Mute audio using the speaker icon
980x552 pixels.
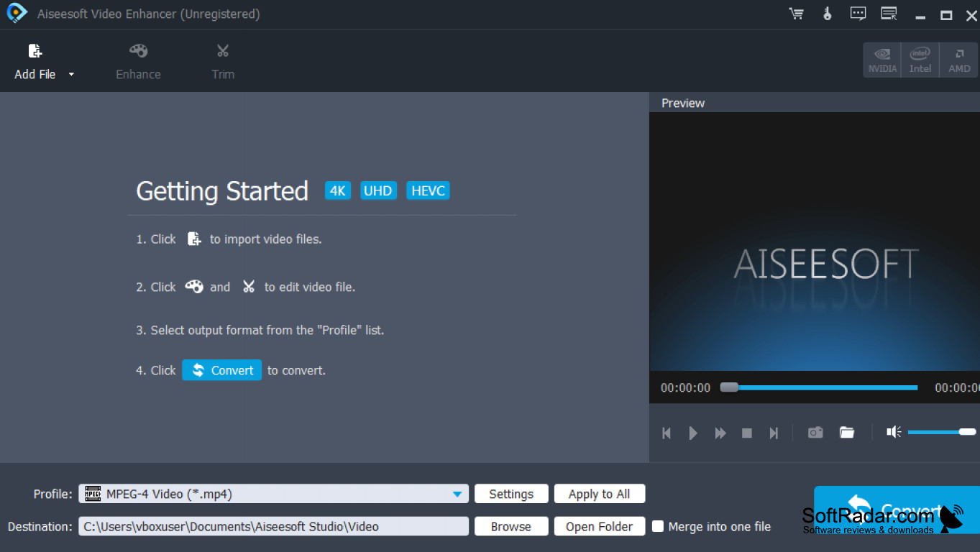tap(894, 432)
